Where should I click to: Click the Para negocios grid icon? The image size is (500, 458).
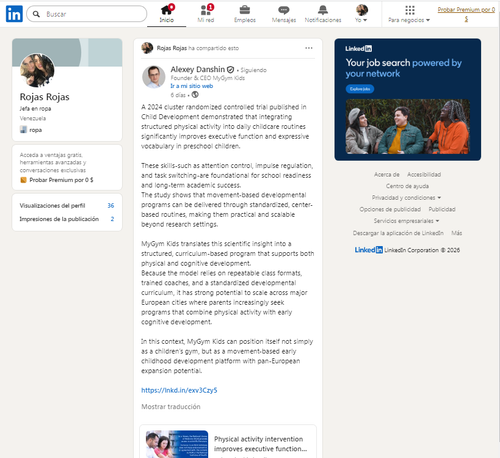coord(410,10)
